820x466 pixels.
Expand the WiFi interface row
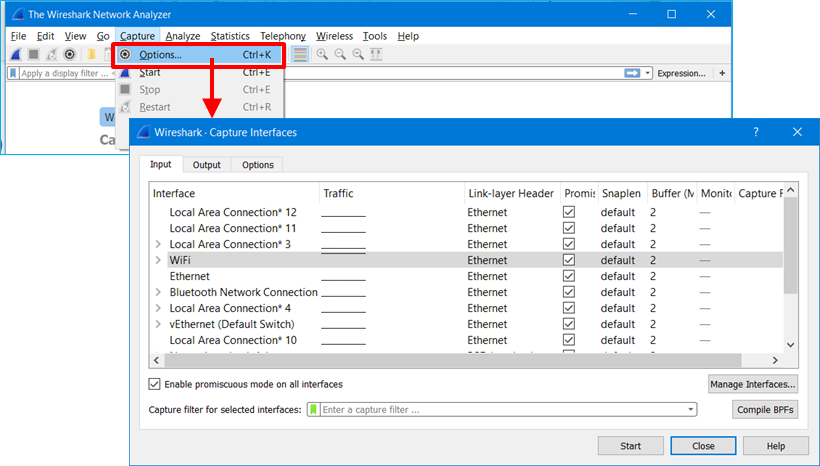click(x=158, y=260)
